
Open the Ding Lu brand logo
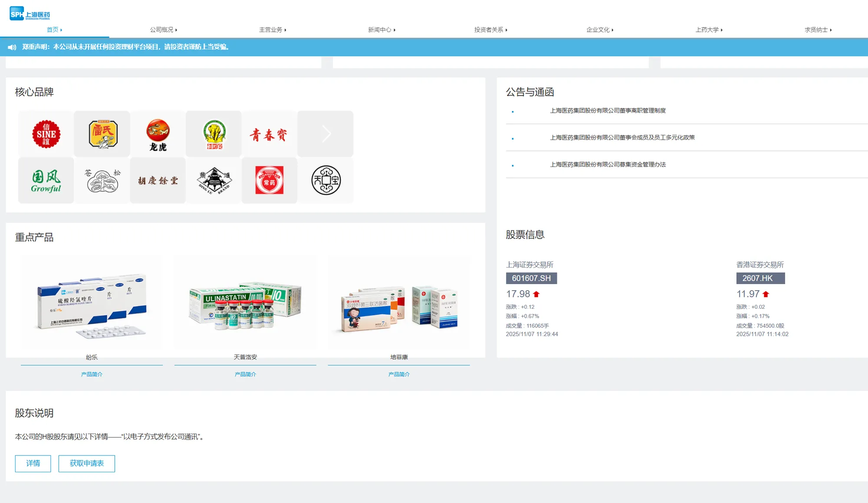coord(214,180)
